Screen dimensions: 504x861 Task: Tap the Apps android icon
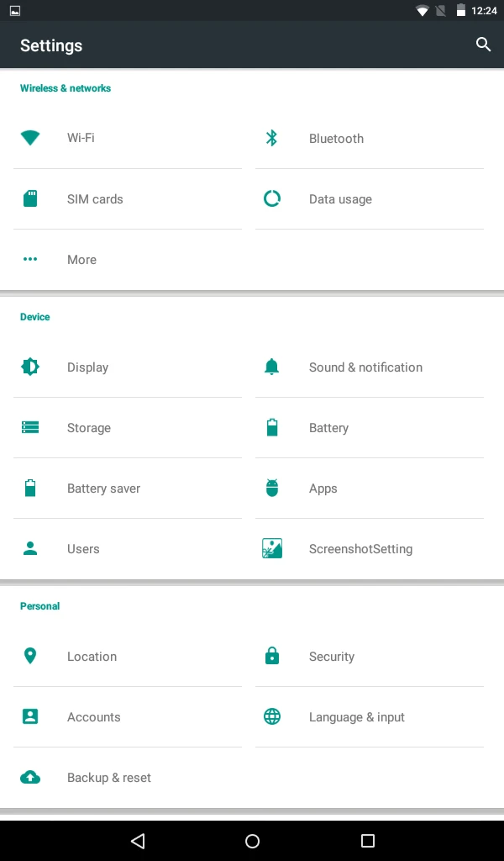272,488
